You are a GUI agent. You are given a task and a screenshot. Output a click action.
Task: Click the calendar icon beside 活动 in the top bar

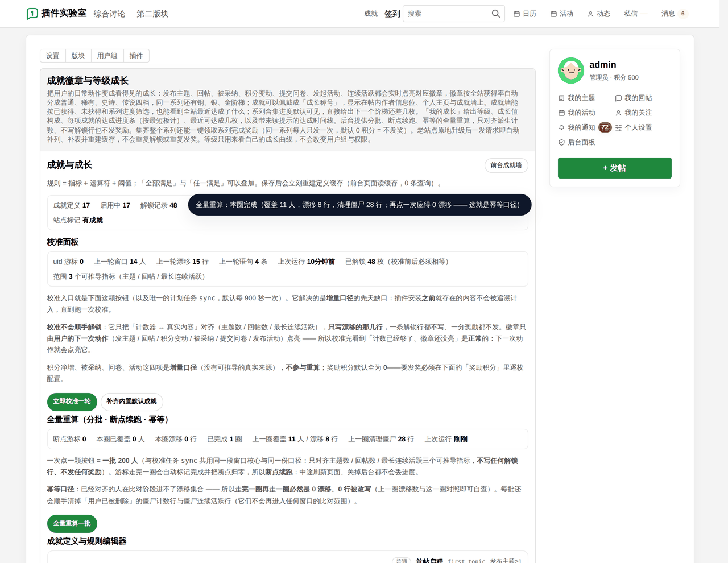coord(553,14)
